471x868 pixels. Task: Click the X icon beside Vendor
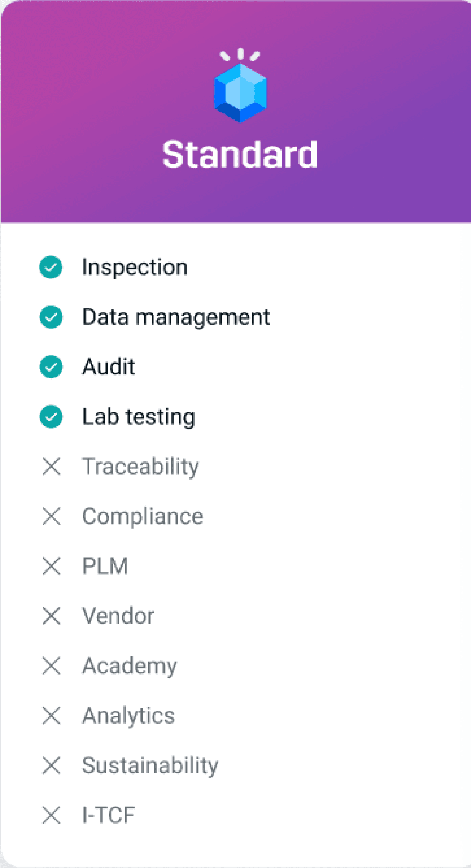(51, 616)
